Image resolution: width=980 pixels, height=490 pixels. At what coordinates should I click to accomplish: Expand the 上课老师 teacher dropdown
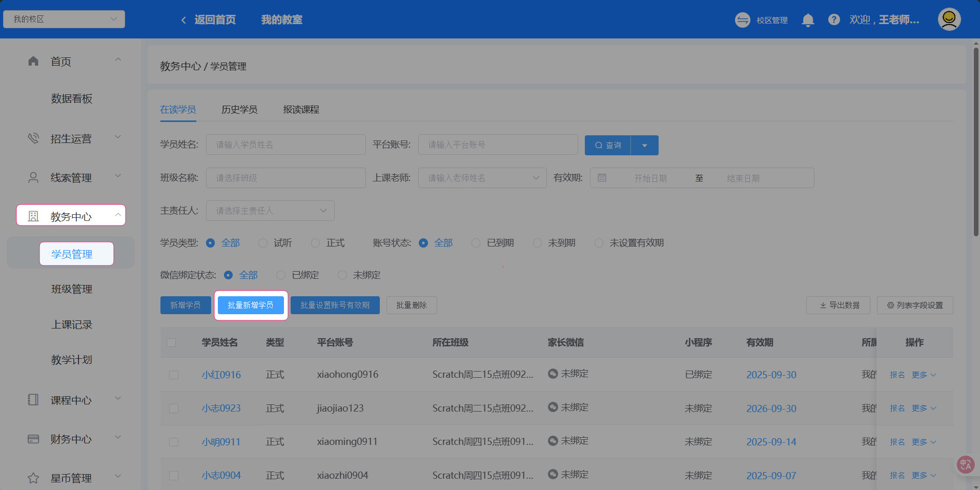(482, 178)
